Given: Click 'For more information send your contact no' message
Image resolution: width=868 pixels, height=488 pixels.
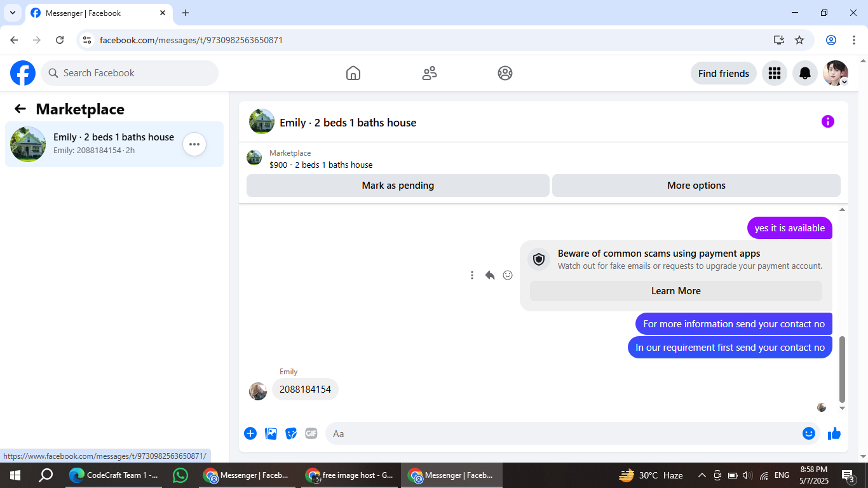Looking at the screenshot, I should pos(734,324).
